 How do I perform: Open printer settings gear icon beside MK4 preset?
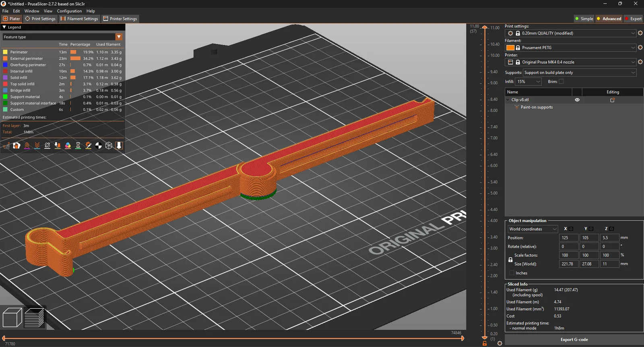click(x=640, y=62)
